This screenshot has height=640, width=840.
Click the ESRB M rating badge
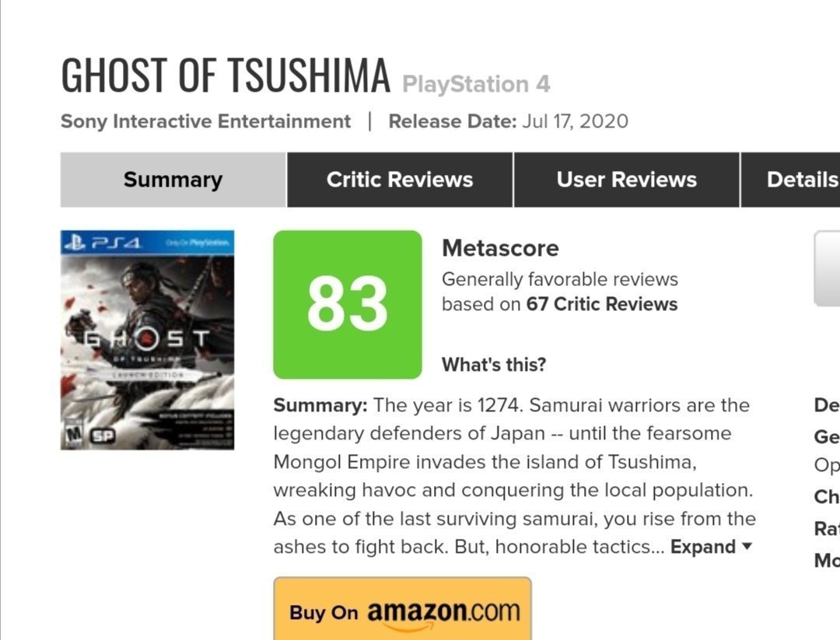75,435
